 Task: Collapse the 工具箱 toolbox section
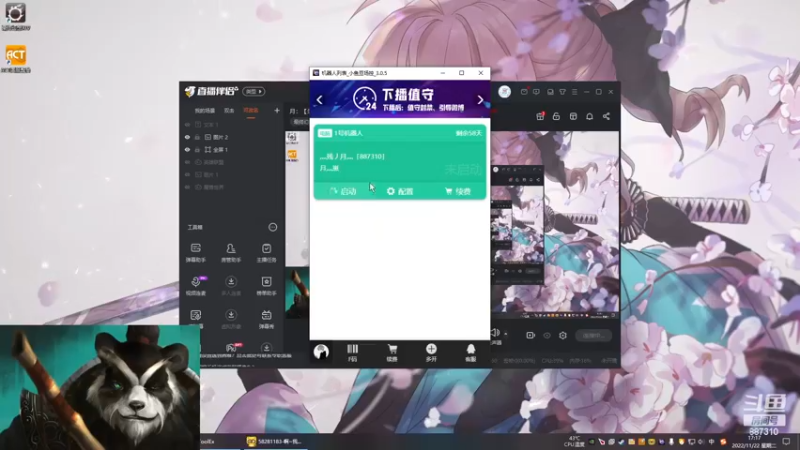click(272, 227)
